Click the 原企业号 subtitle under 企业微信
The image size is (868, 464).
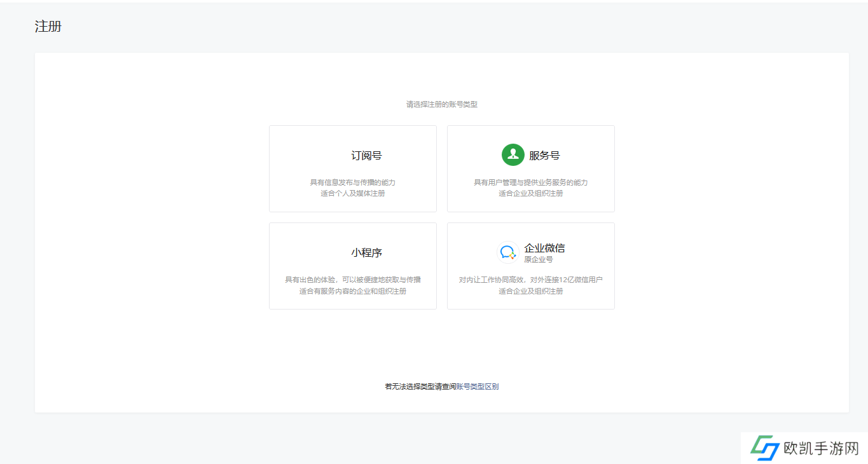pos(539,259)
